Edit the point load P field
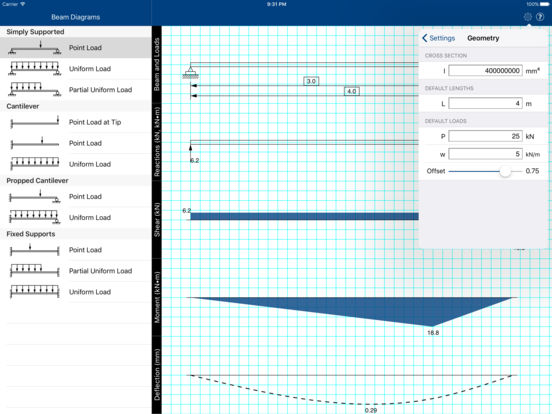Image resolution: width=552 pixels, height=414 pixels. point(485,136)
